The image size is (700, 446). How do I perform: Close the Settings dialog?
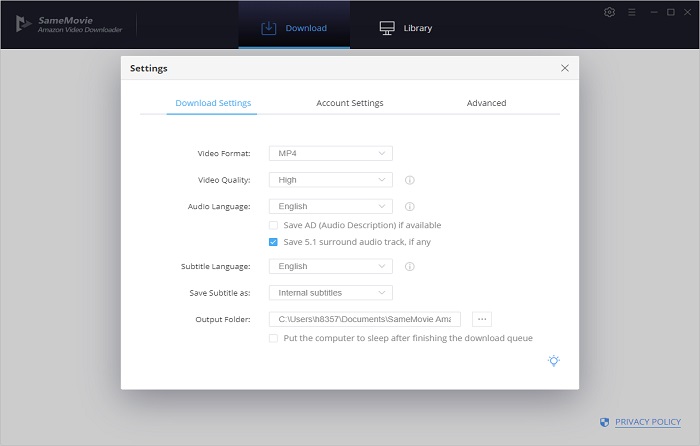click(564, 68)
